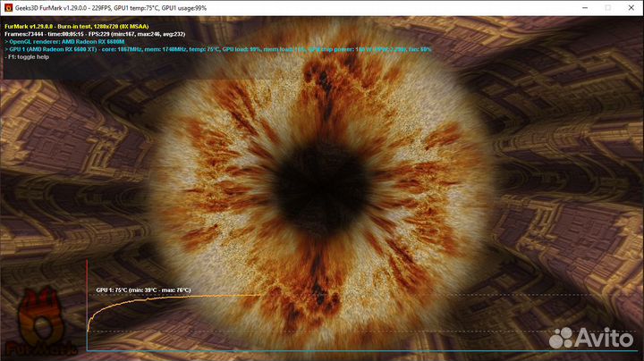Click the FurMark flame logo at bottom-left
The height and width of the screenshot is (361, 644).
pos(41,322)
